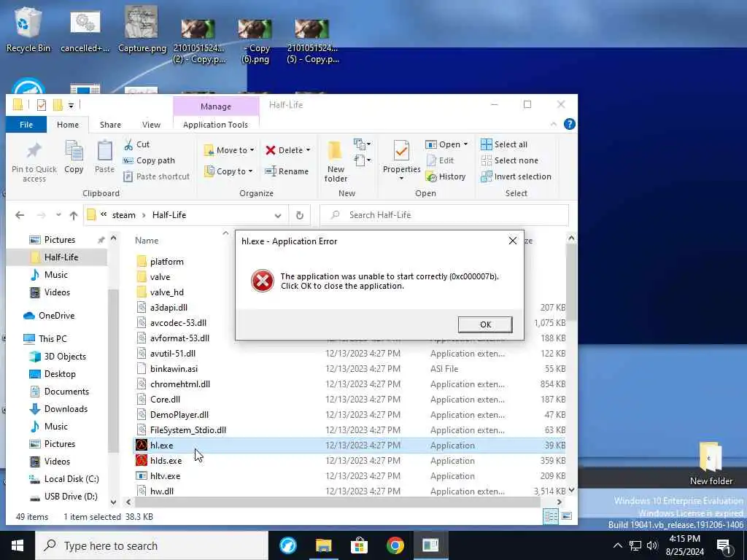Click the Search Half-Life field

click(x=444, y=215)
